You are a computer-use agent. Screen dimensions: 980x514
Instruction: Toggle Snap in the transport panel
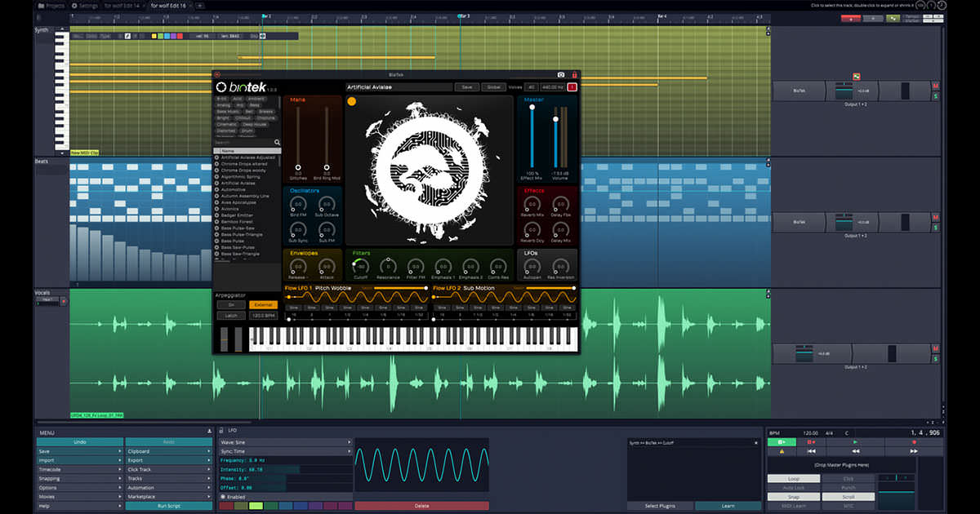point(793,496)
